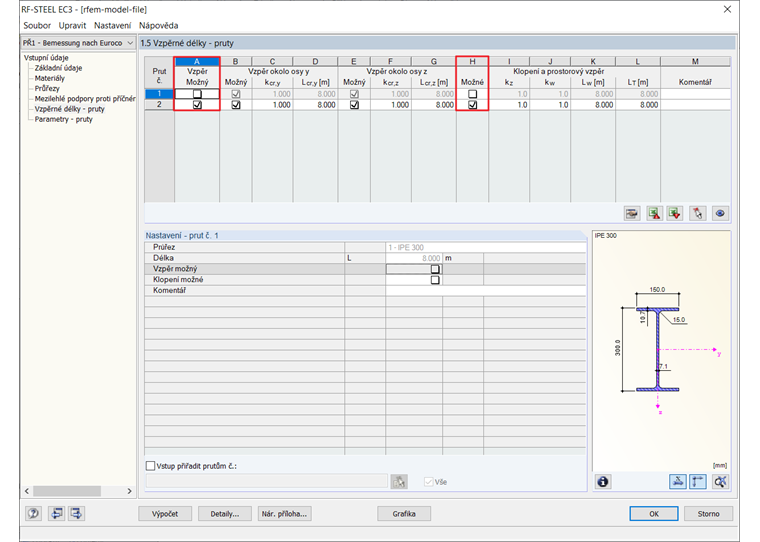Click the apply-settings icon left of the Excel export icons
This screenshot has height=542, width=760.
point(632,213)
